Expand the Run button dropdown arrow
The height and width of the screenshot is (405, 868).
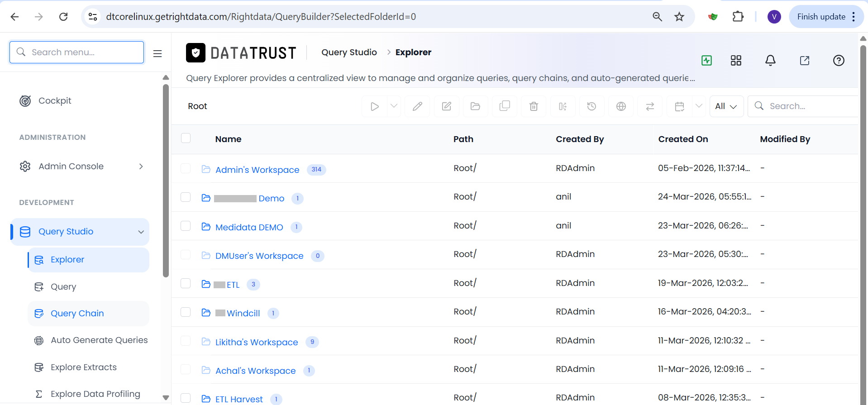point(394,106)
